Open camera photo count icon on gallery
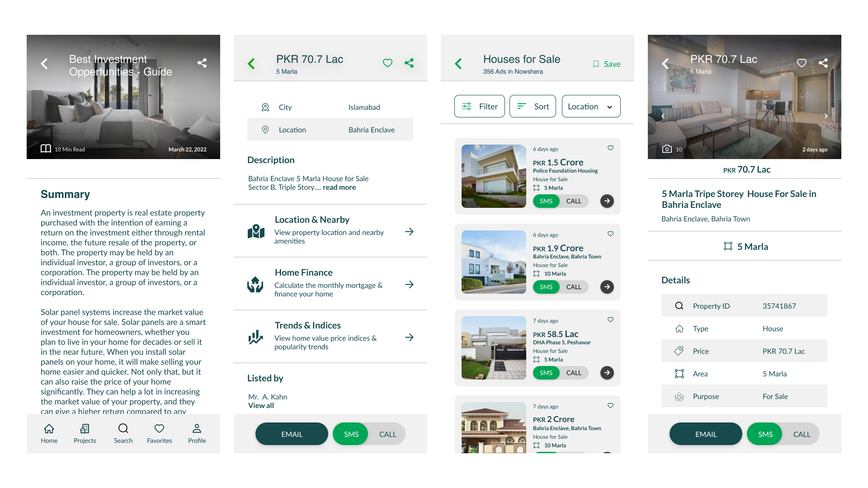868x488 pixels. 667,149
